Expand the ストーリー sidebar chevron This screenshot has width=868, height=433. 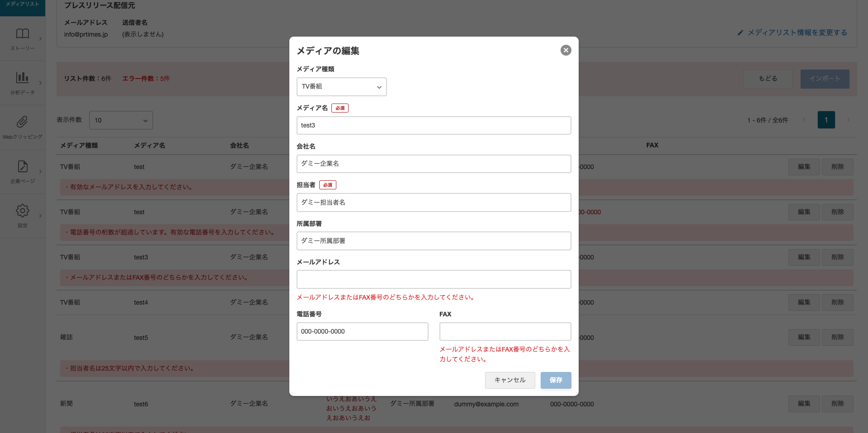click(40, 38)
